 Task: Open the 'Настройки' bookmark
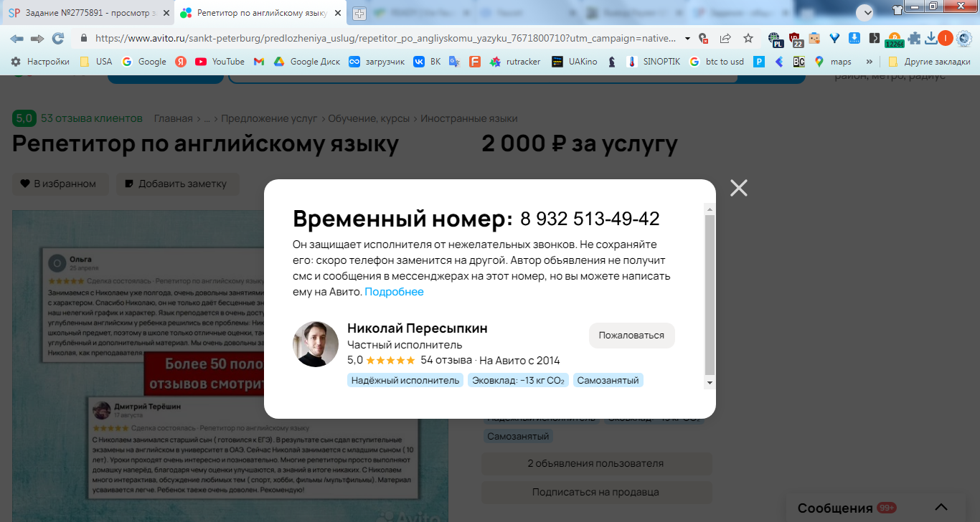click(x=40, y=62)
